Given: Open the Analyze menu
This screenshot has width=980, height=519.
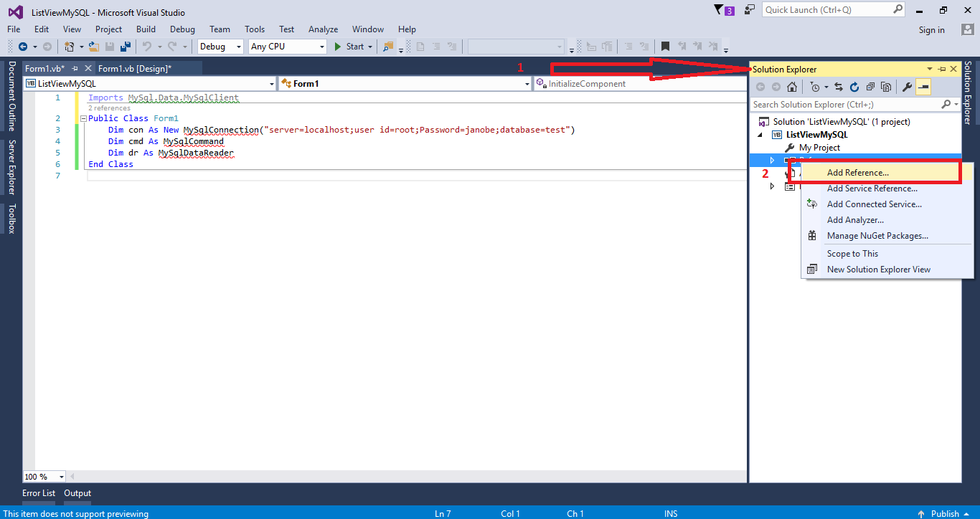Looking at the screenshot, I should (323, 29).
